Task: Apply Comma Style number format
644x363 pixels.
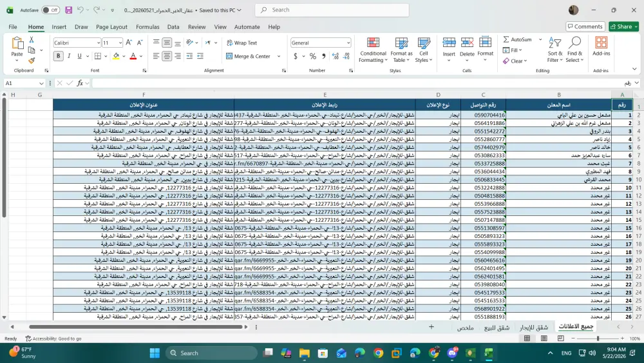Action: [x=324, y=56]
